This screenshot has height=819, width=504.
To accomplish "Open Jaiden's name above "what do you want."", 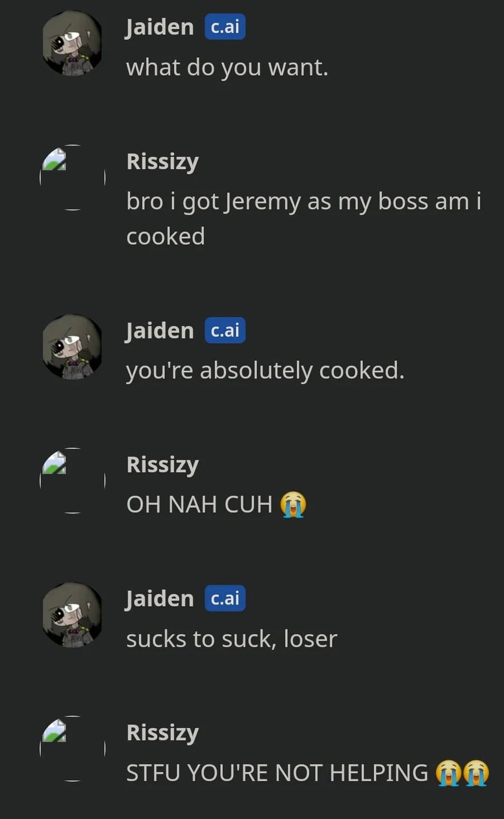I will pyautogui.click(x=160, y=27).
